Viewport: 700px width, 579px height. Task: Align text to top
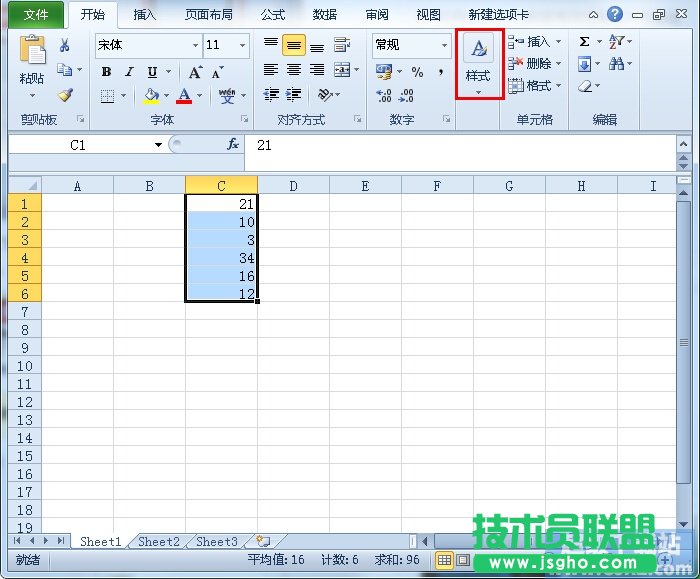[x=271, y=43]
